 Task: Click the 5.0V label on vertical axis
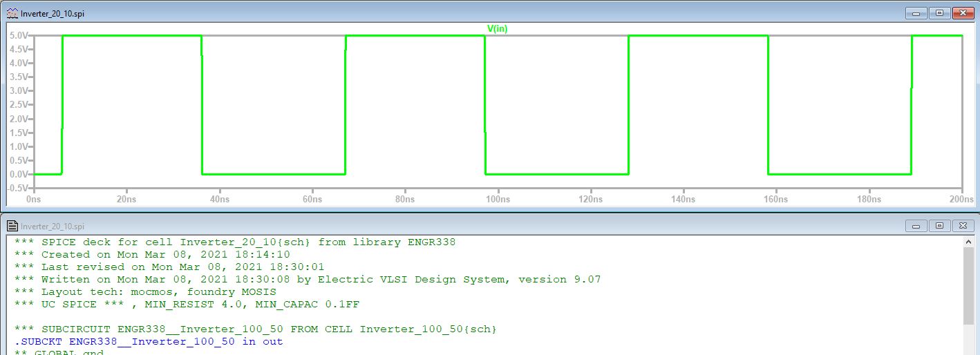point(19,35)
